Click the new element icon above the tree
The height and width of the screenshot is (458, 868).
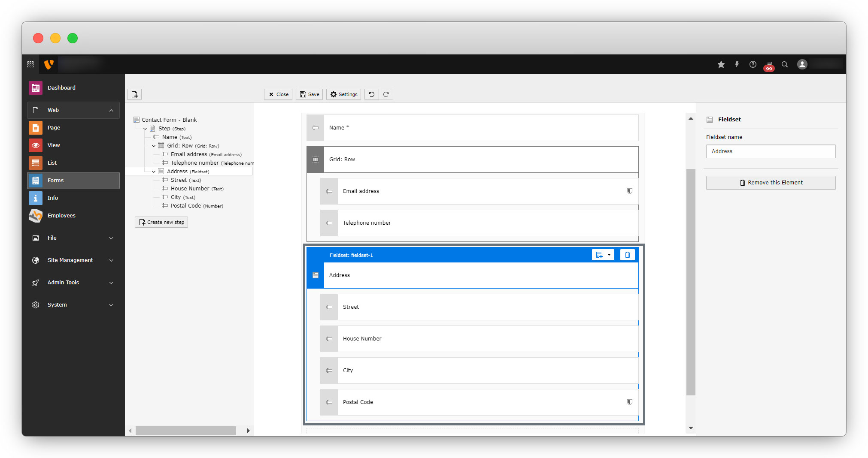(134, 94)
